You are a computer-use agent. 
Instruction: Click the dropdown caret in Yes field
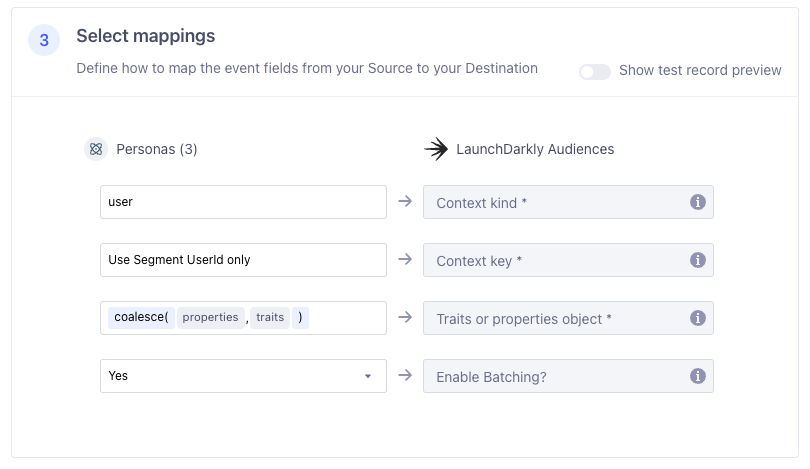point(368,376)
